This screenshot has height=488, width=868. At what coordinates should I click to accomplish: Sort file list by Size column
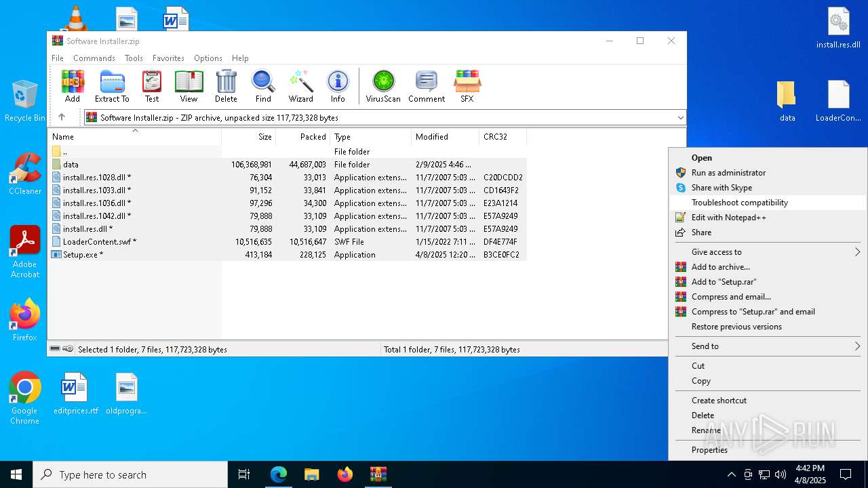[248, 136]
